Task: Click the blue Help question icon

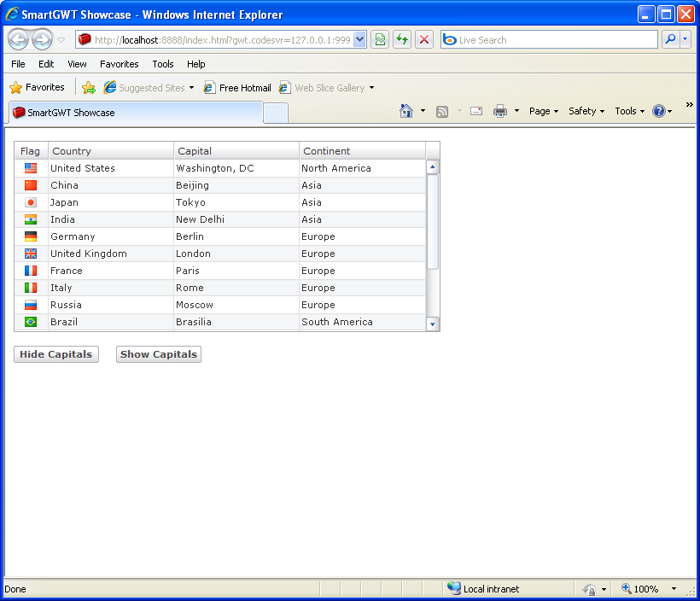Action: 659,111
